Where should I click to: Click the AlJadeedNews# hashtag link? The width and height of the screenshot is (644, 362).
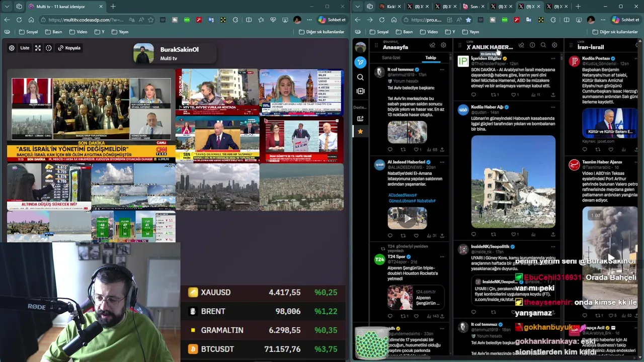click(404, 195)
